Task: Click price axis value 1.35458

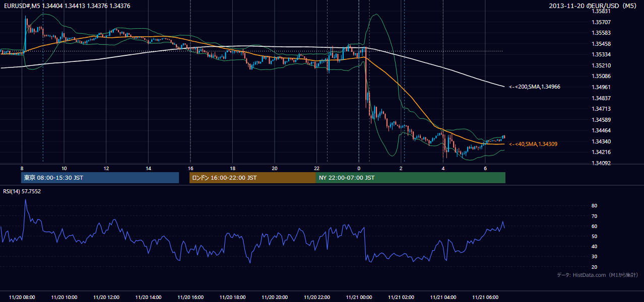Action: click(x=601, y=44)
